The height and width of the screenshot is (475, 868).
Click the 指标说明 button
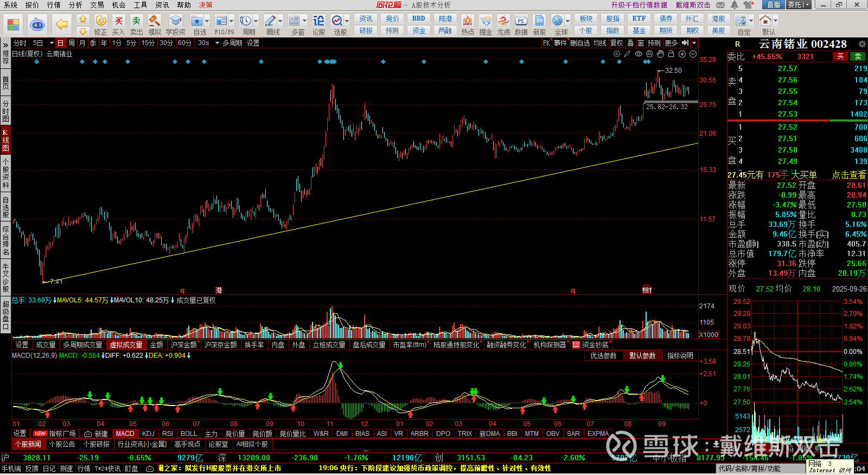[680, 356]
